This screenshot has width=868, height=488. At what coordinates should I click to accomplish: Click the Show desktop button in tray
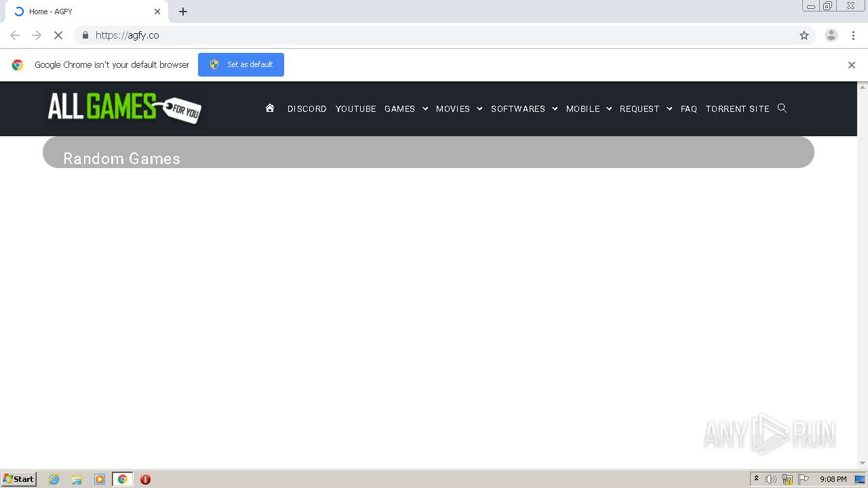click(x=860, y=479)
